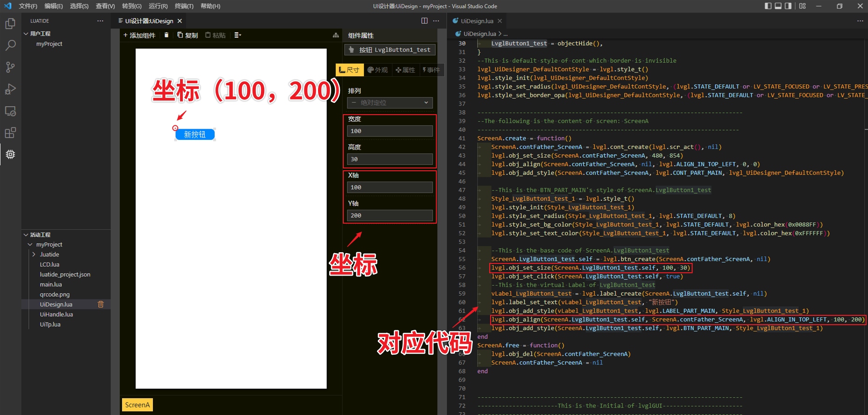Click the 复制 copy button in the designer toolbar
Viewport: 868px width, 415px height.
188,35
